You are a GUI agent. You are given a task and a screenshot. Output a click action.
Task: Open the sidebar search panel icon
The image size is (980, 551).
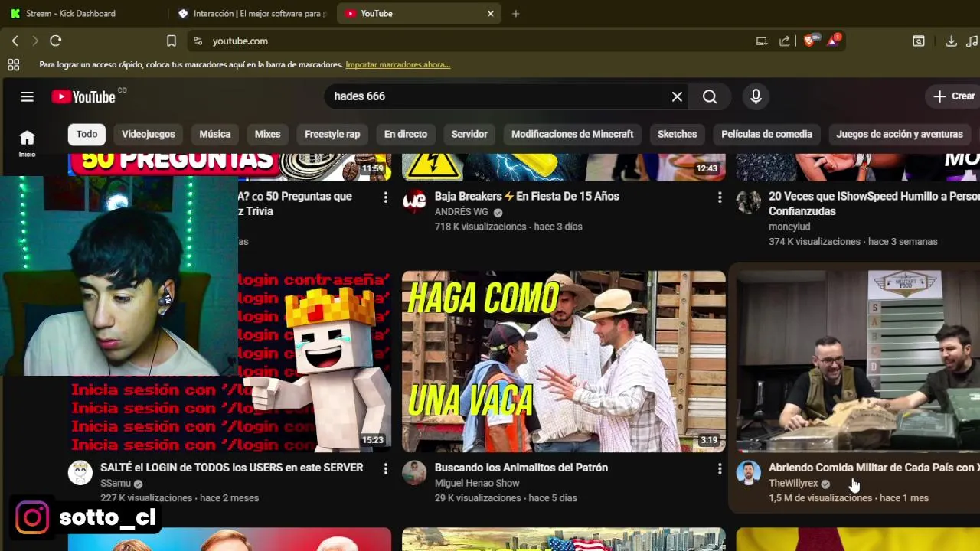point(919,41)
